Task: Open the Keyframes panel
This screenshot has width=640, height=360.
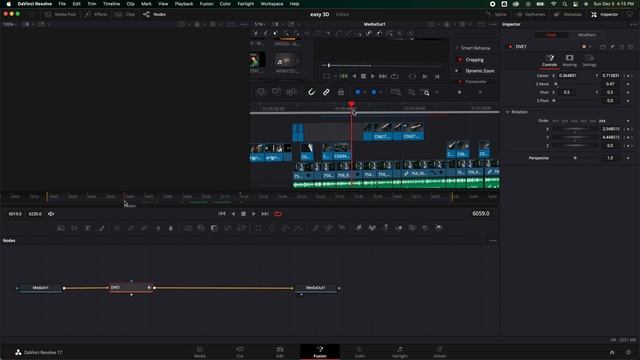Action: point(530,14)
